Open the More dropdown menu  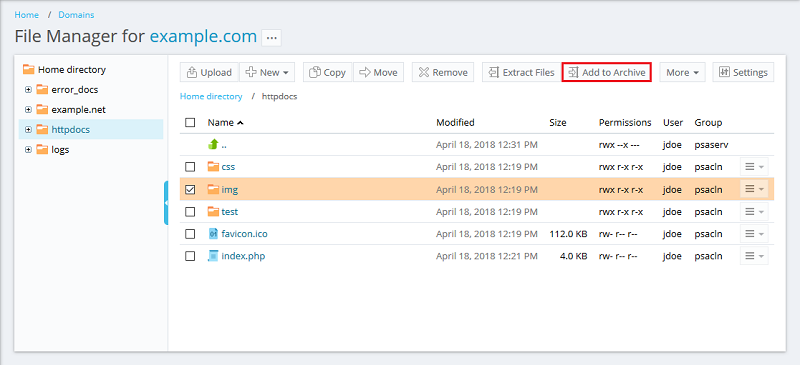coord(682,72)
